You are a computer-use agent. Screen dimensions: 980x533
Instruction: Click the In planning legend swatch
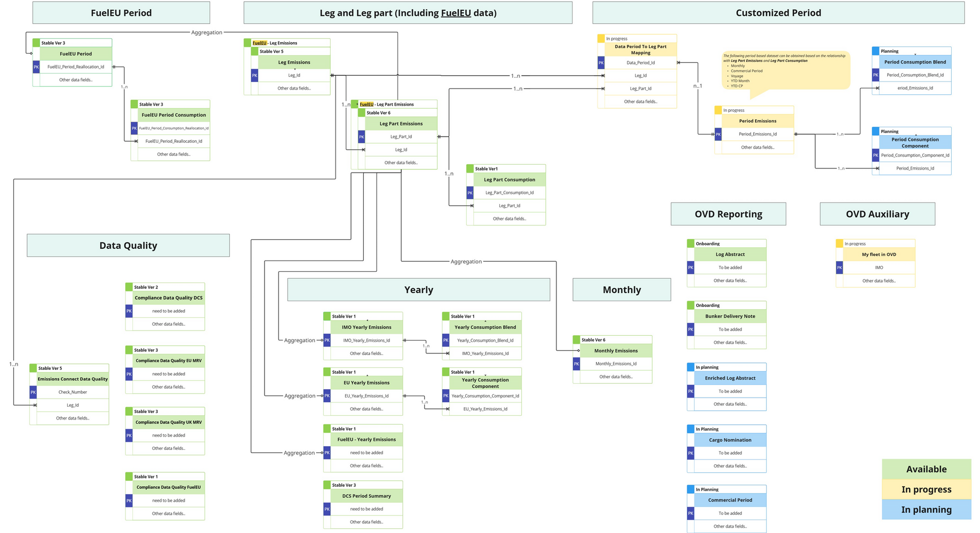pos(927,510)
